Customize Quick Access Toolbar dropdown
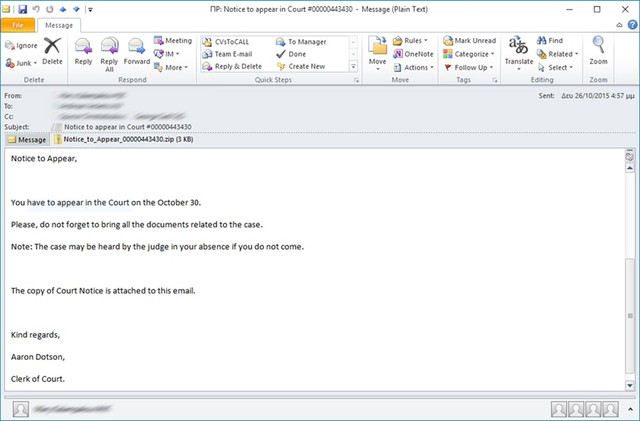The width and height of the screenshot is (640, 421). (90, 9)
